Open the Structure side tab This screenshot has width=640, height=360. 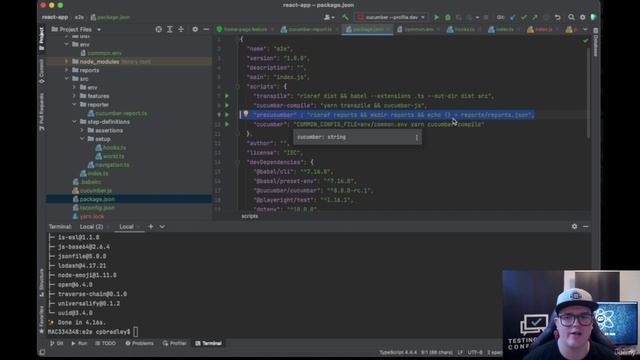[42, 282]
